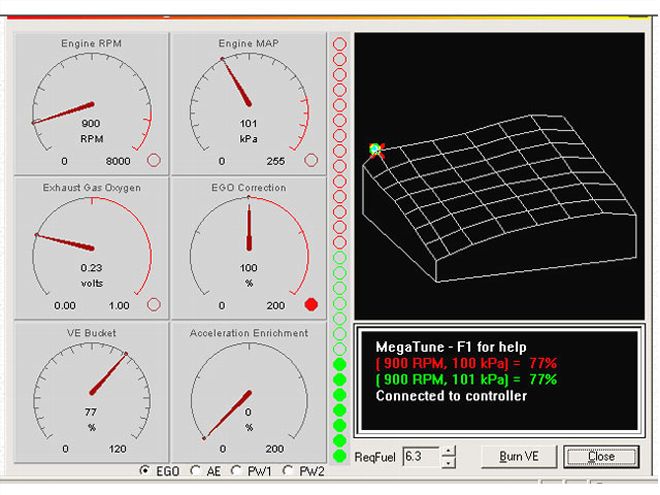Screen dimensions: 660x495
Task: Click the top red ring in LED bar
Action: pyautogui.click(x=340, y=44)
